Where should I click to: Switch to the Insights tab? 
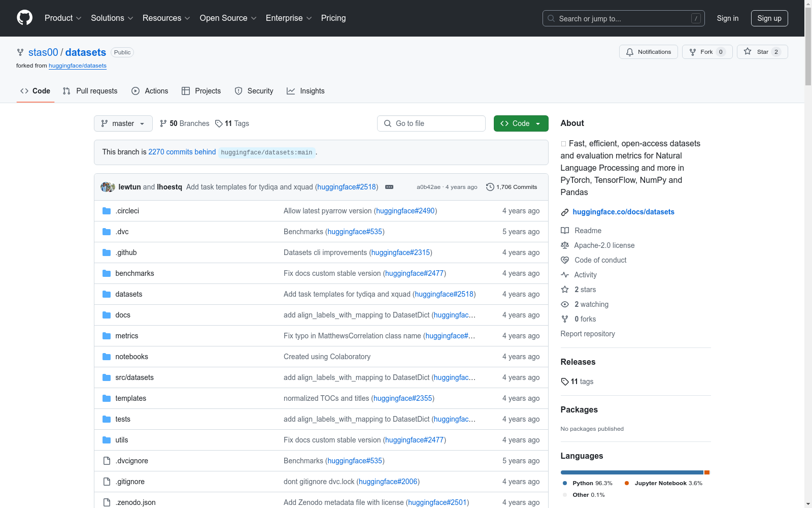coord(306,91)
